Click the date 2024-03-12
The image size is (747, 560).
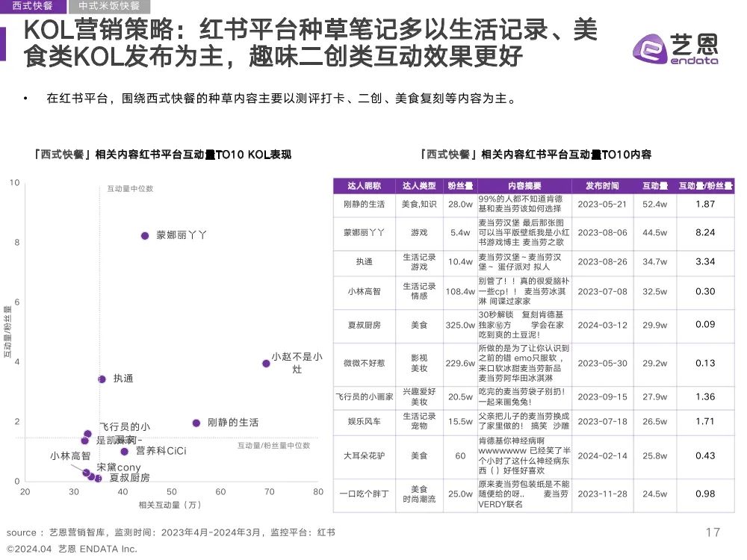coord(603,326)
